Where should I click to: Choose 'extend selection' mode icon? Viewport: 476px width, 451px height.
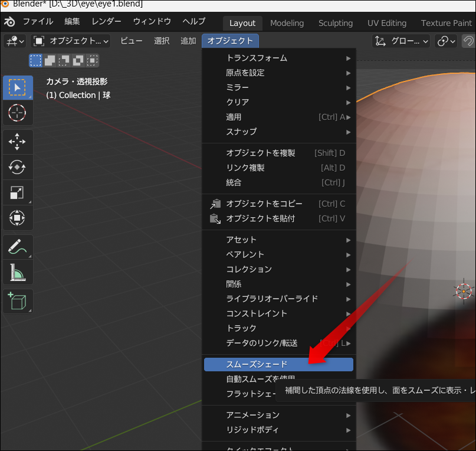[50, 60]
